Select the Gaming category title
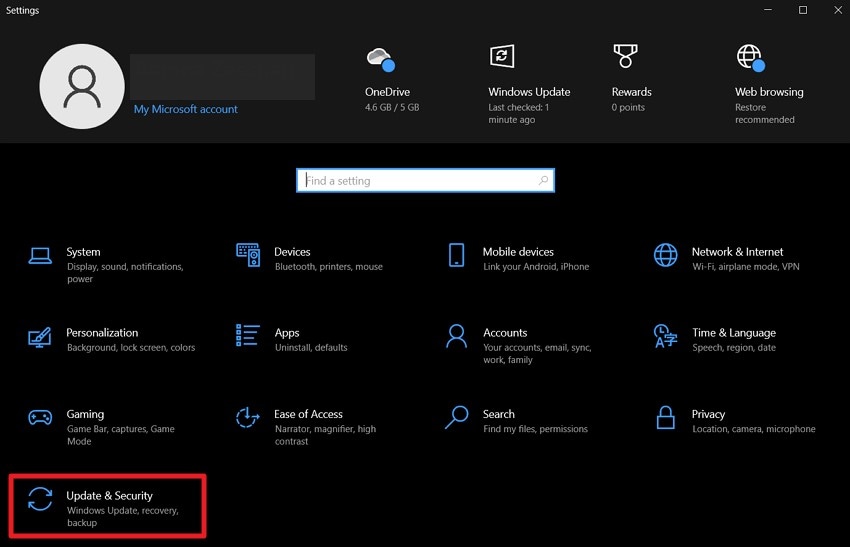850x547 pixels. 85,414
